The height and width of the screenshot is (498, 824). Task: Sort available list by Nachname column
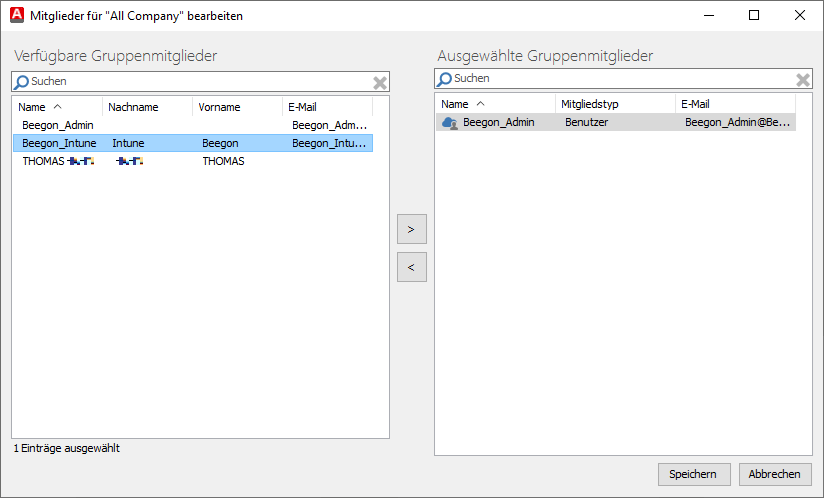148,107
